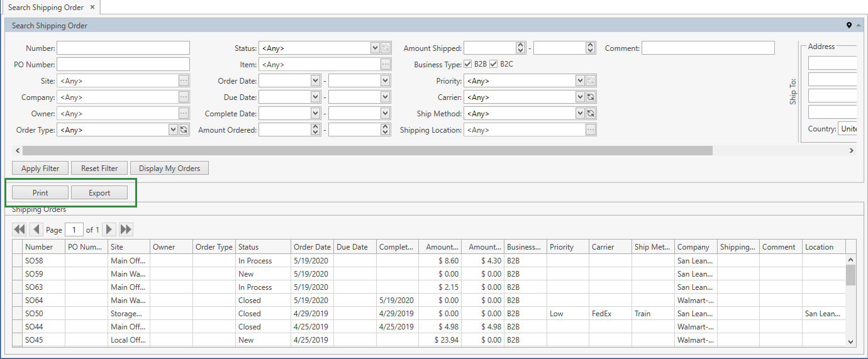Click the pin icon in panel header
The height and width of the screenshot is (359, 868).
[x=849, y=26]
